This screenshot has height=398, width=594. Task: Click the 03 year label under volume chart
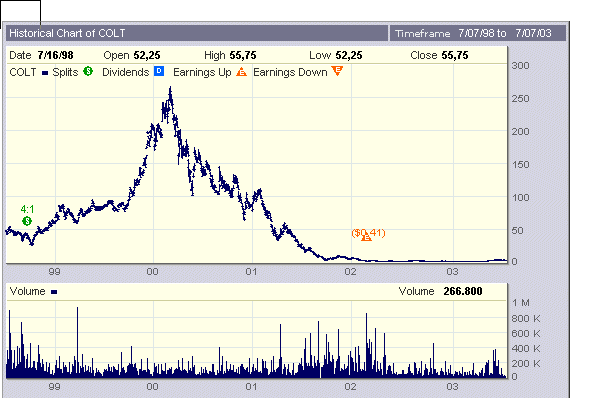click(x=452, y=387)
